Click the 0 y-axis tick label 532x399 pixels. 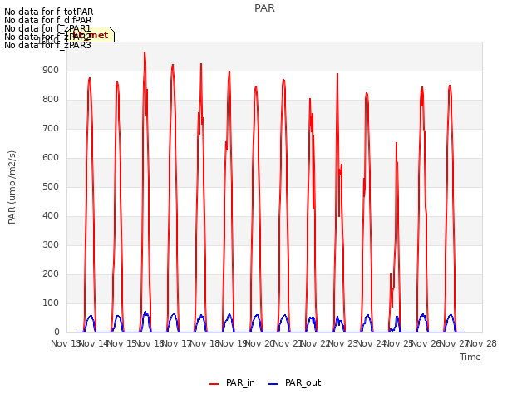tap(57, 332)
